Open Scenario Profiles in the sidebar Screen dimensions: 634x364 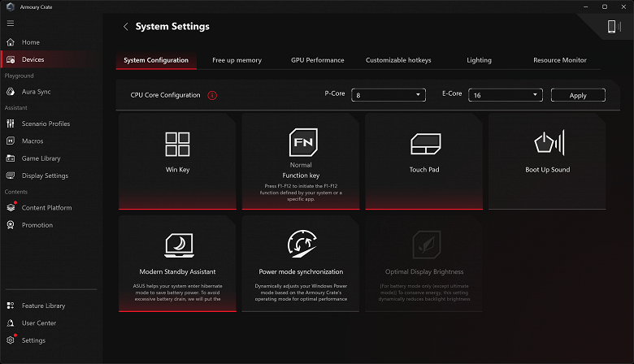[x=46, y=123]
